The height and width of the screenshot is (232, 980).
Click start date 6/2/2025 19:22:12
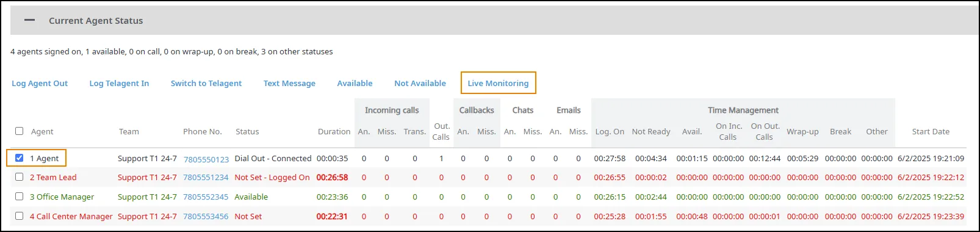(931, 178)
